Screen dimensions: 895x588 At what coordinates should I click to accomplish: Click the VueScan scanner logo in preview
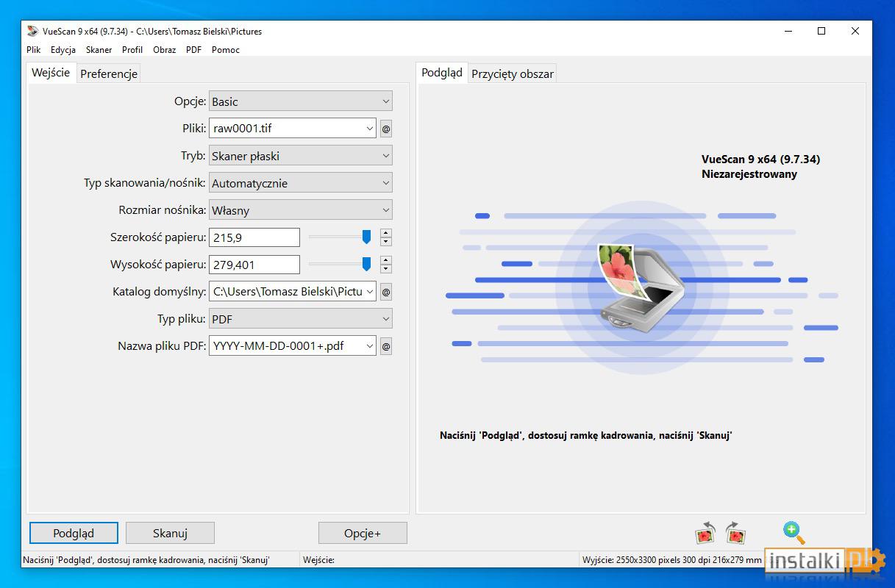(x=638, y=287)
